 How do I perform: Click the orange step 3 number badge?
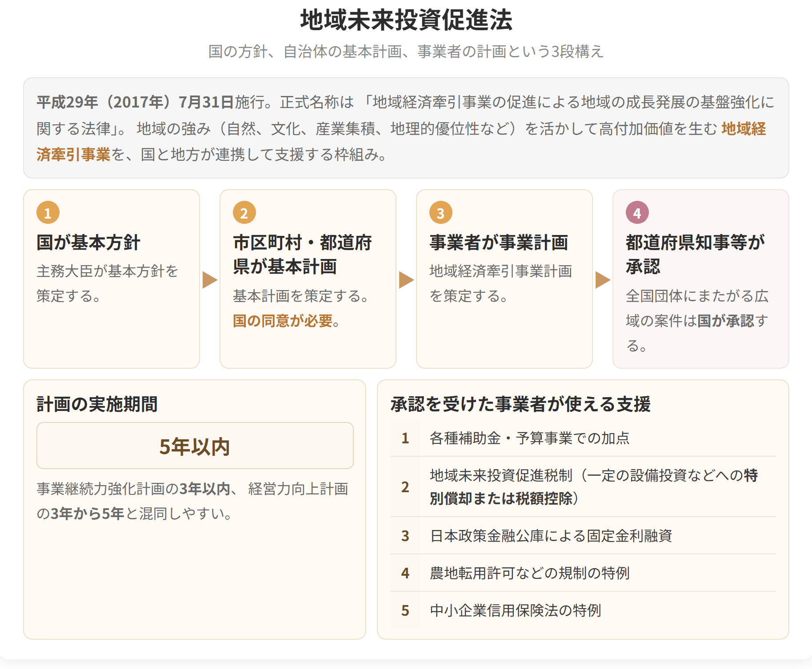441,212
